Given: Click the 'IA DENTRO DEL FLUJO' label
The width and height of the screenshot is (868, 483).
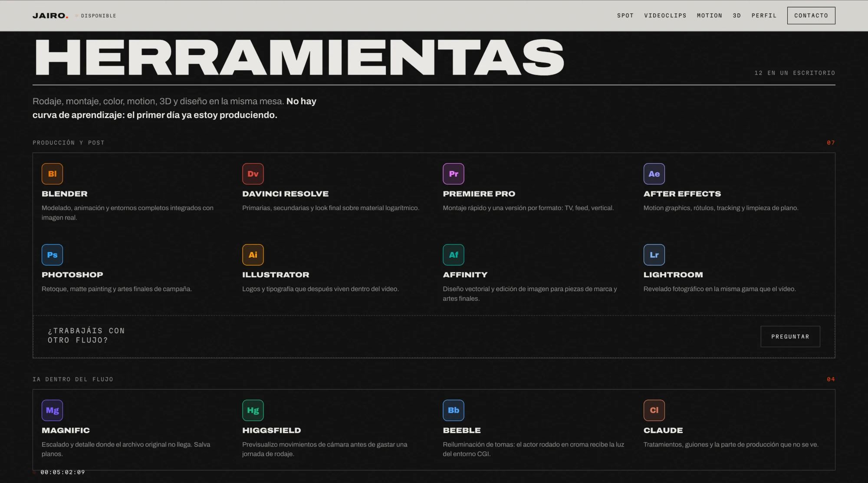Looking at the screenshot, I should pyautogui.click(x=73, y=379).
